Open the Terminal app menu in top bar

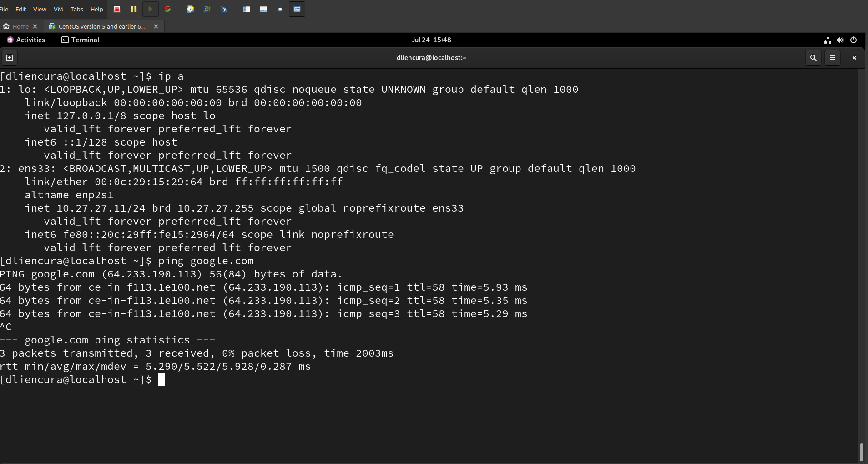click(81, 40)
